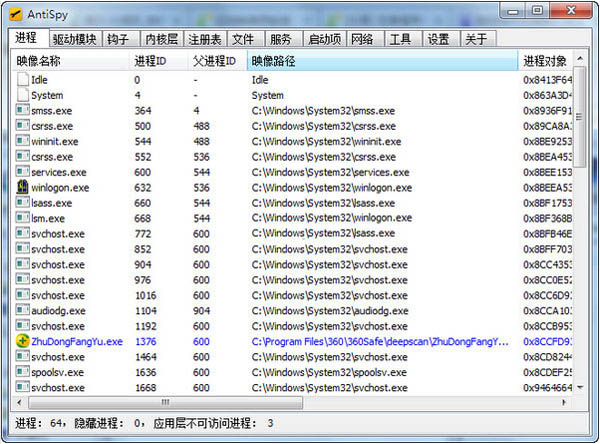This screenshot has height=444, width=600.
Task: Click the icon of svchost.exe with PID 1668
Action: point(23,387)
